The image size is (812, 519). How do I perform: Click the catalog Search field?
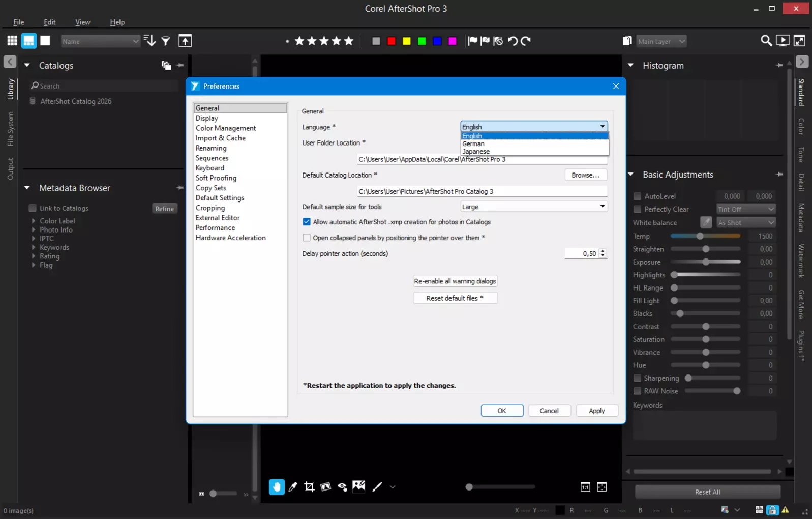(104, 86)
